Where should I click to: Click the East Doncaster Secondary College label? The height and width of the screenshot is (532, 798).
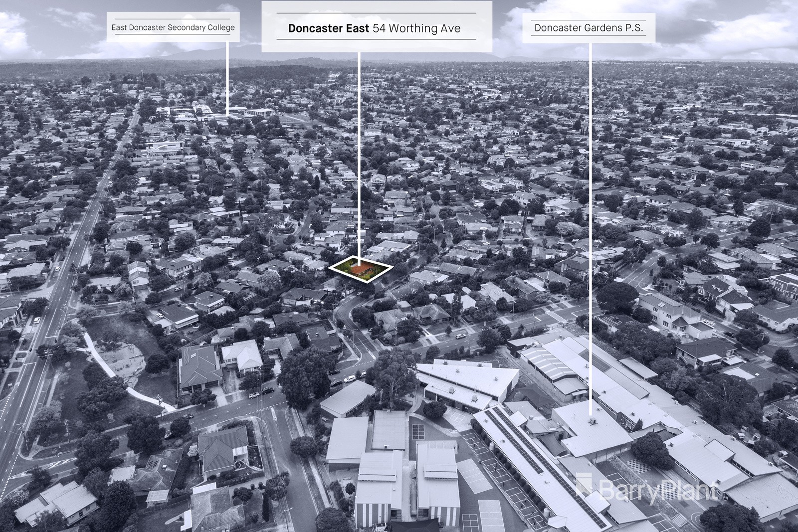coord(173,27)
